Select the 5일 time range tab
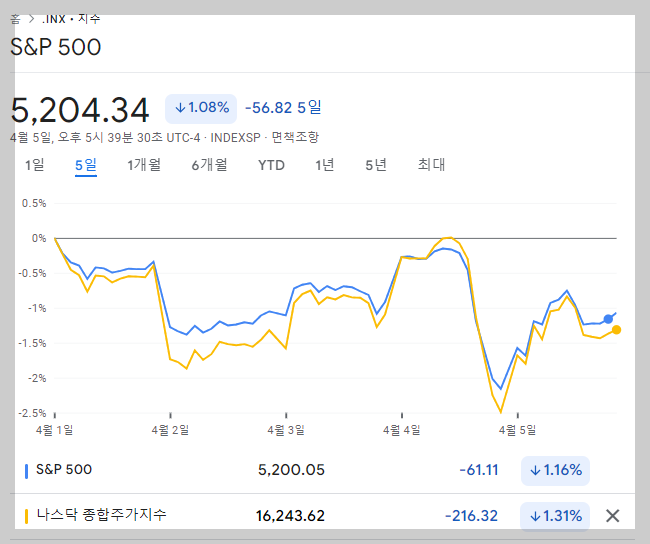The height and width of the screenshot is (544, 650). tap(86, 165)
